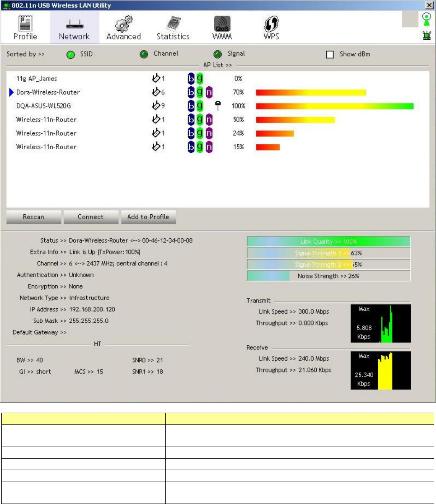Viewport: 436px width, 504px height.
Task: Click the purple n badge on Dora-Wireless-Router
Action: (209, 92)
